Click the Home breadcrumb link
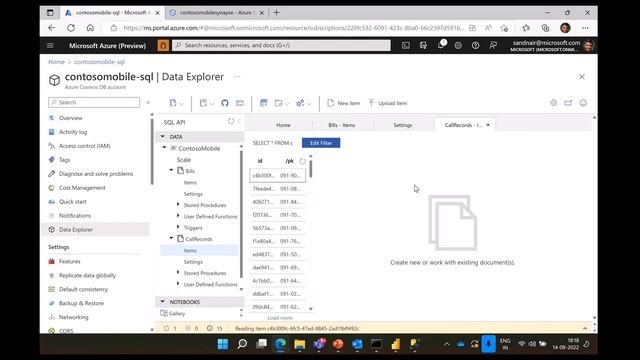The width and height of the screenshot is (640, 360). click(56, 62)
